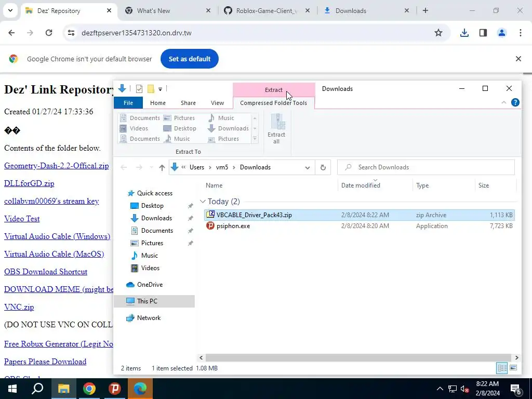The image size is (532, 399).
Task: Open Chrome downloads toolbar icon
Action: coord(464,33)
